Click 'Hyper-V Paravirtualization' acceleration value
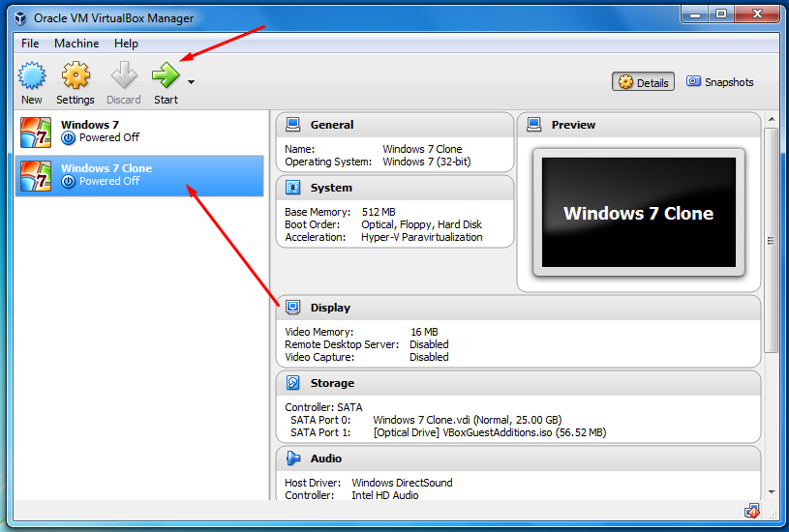Viewport: 789px width, 532px height. [422, 237]
